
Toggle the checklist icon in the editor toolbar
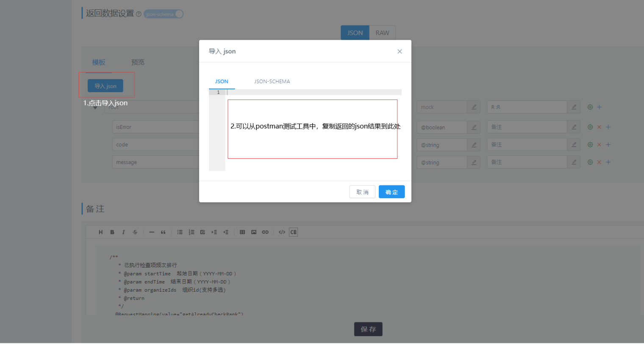[x=203, y=232]
